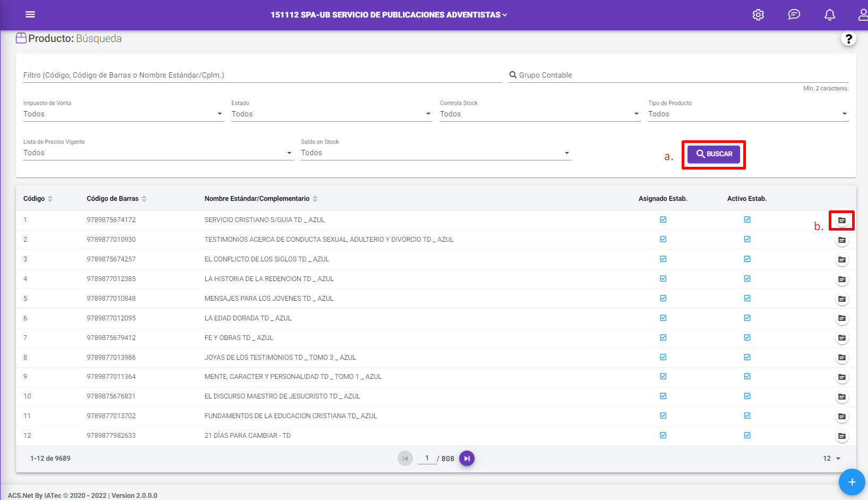Screen dimensions: 868x500
Task: Select the EL DISCURSO MAESTRO DE JESUCRISTO name
Action: (x=282, y=396)
